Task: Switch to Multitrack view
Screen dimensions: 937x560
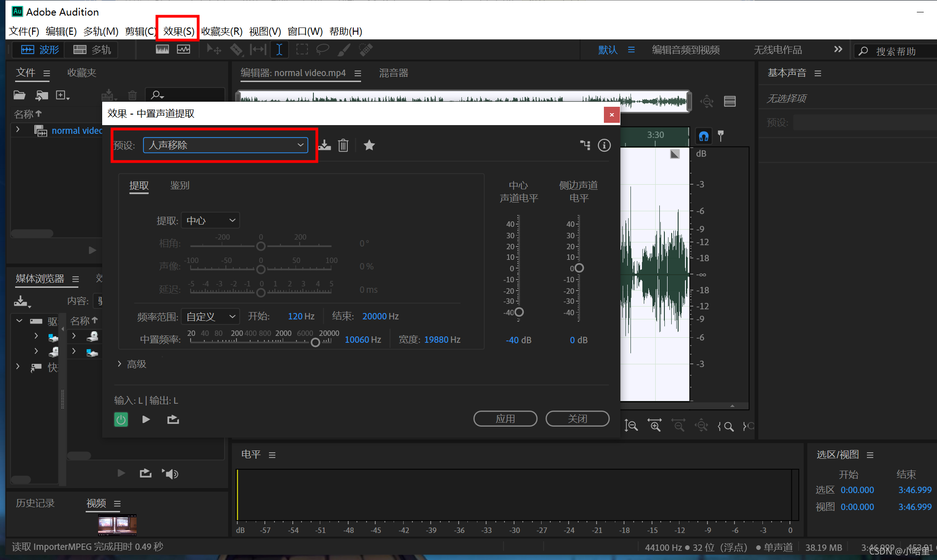Action: pos(92,49)
